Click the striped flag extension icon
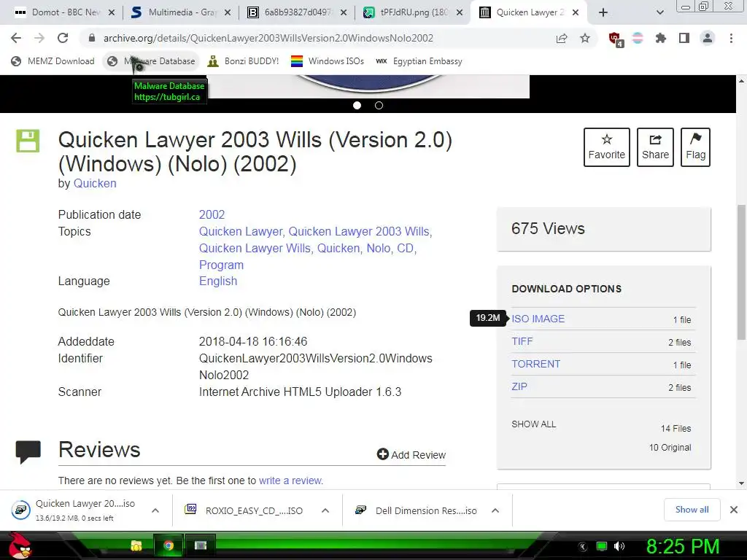 (x=638, y=38)
